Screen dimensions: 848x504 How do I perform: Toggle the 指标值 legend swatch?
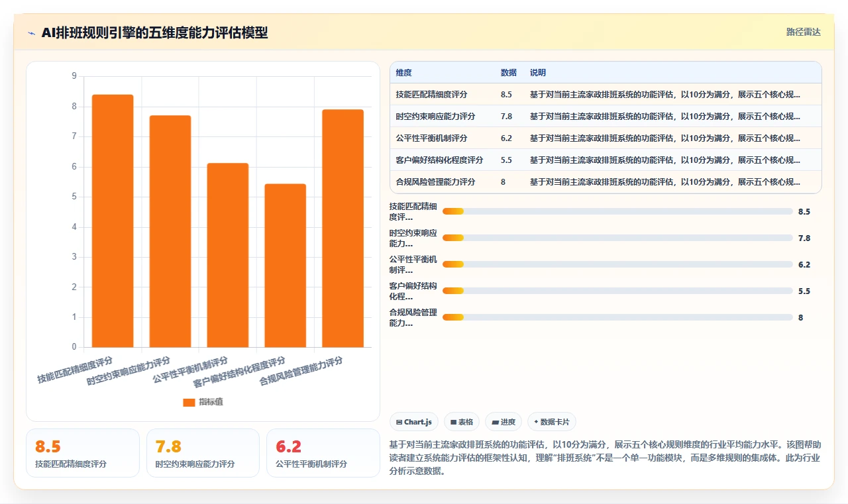[x=189, y=402]
